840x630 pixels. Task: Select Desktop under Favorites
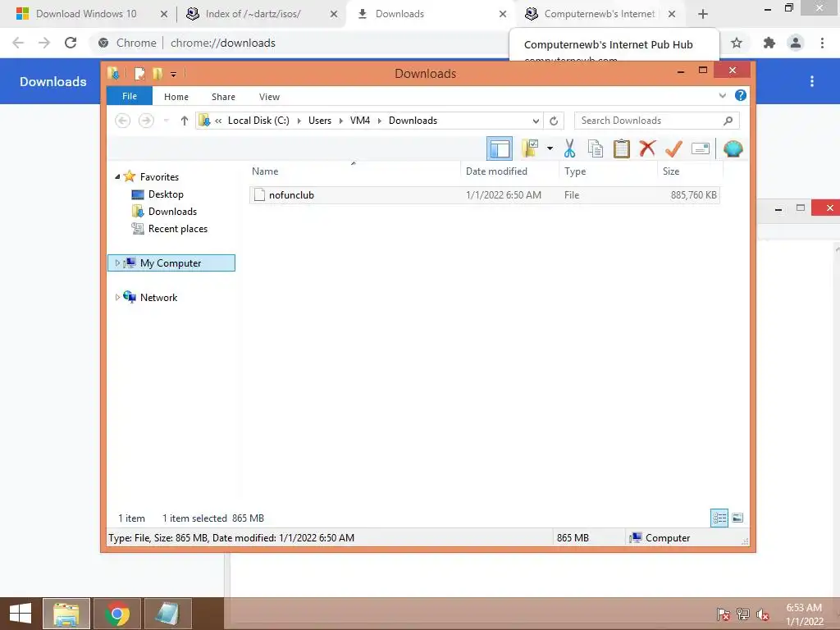[x=166, y=194]
